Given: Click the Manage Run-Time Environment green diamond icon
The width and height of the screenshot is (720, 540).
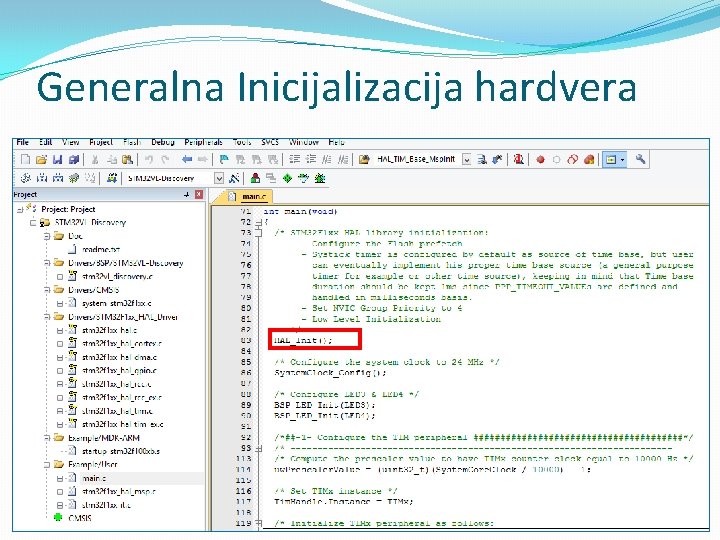Looking at the screenshot, I should 287,178.
